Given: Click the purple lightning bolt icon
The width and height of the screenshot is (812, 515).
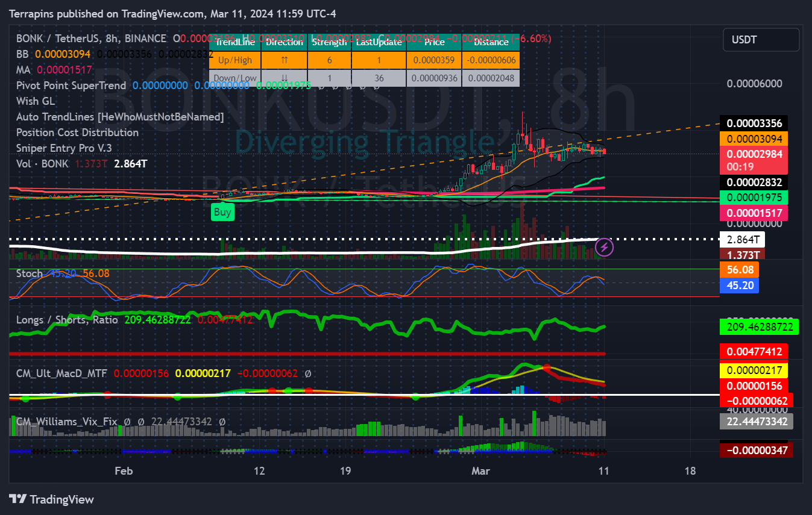Looking at the screenshot, I should point(605,247).
